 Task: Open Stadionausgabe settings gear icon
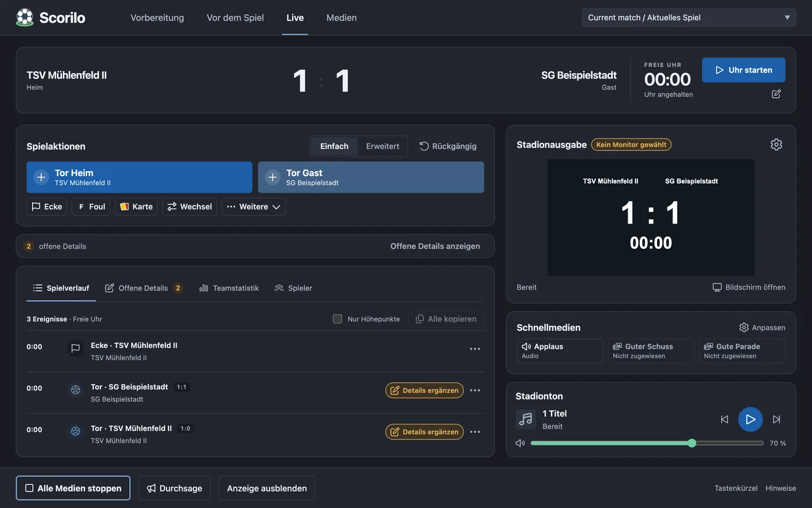click(x=776, y=144)
